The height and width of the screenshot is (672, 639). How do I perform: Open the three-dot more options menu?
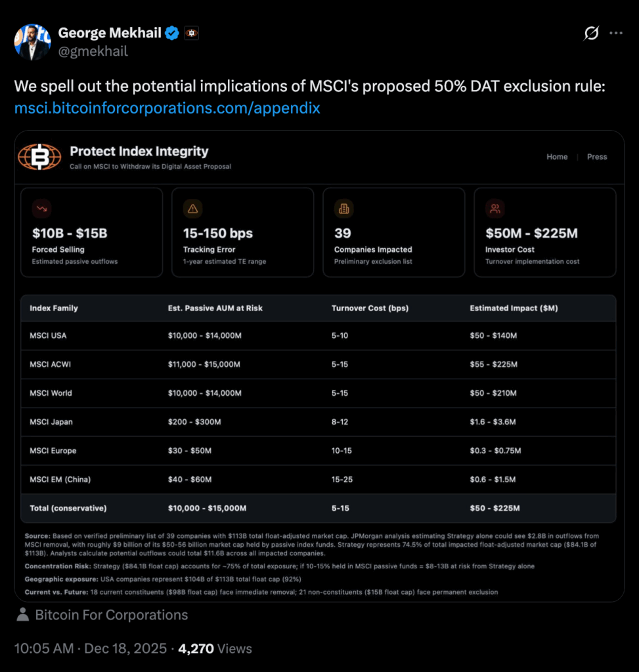[x=615, y=33]
